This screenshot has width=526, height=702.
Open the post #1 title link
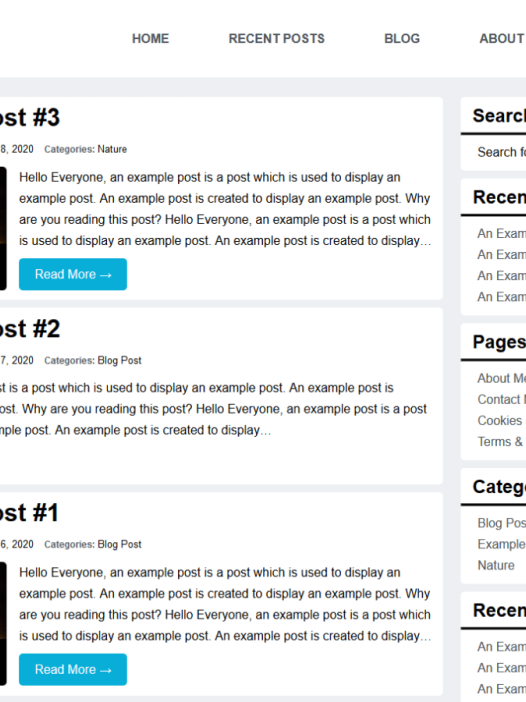click(x=29, y=513)
